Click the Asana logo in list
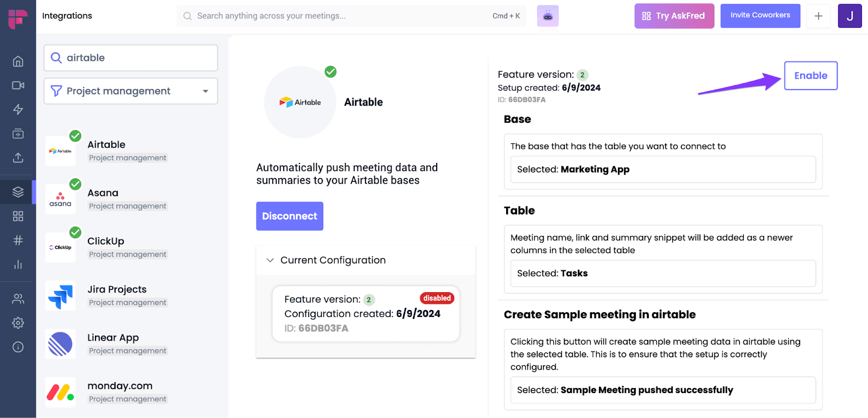This screenshot has height=418, width=868. click(60, 199)
